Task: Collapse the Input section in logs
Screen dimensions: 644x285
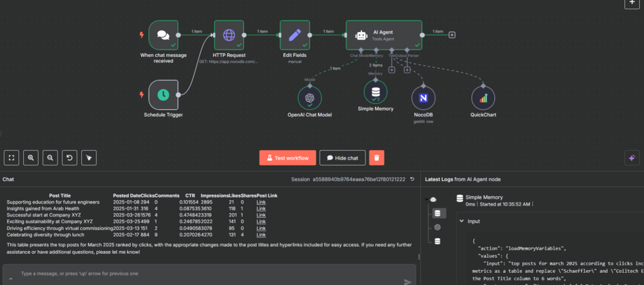Action: coord(461,221)
